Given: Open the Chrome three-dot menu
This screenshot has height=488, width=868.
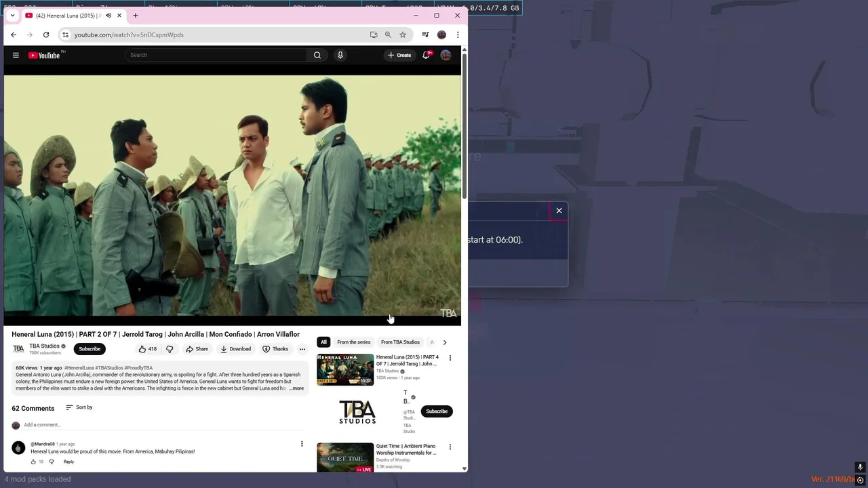Looking at the screenshot, I should [458, 35].
